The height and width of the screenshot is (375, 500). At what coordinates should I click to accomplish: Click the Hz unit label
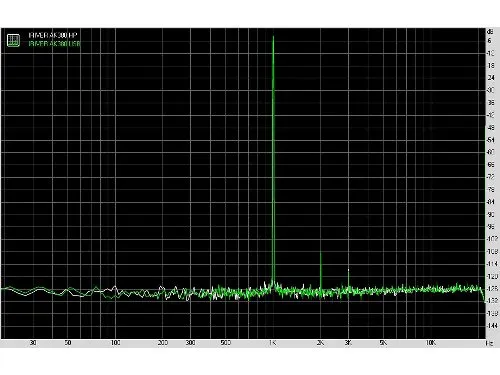(489, 343)
